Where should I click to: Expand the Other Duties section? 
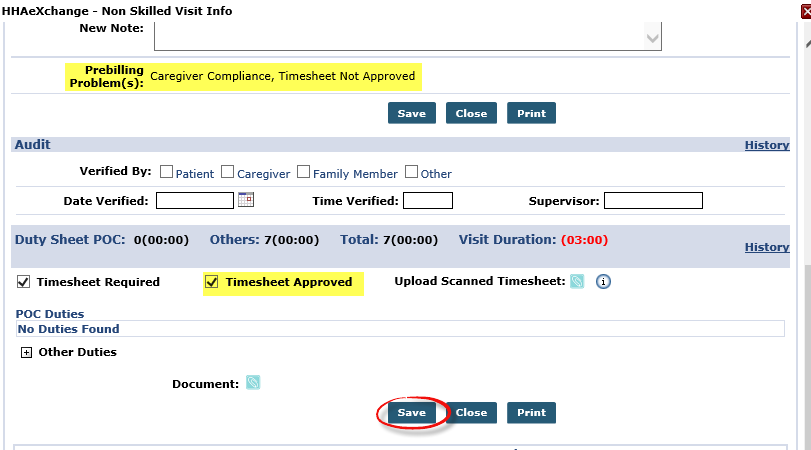(x=26, y=352)
